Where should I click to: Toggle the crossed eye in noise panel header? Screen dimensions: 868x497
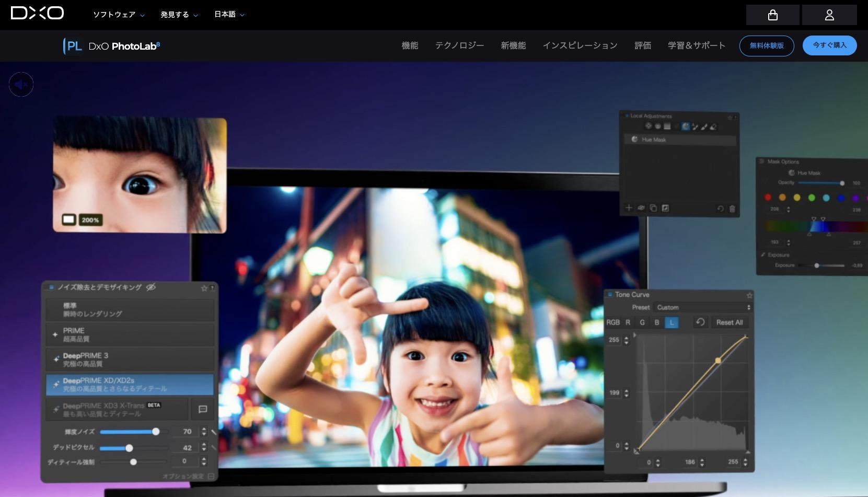pos(151,287)
